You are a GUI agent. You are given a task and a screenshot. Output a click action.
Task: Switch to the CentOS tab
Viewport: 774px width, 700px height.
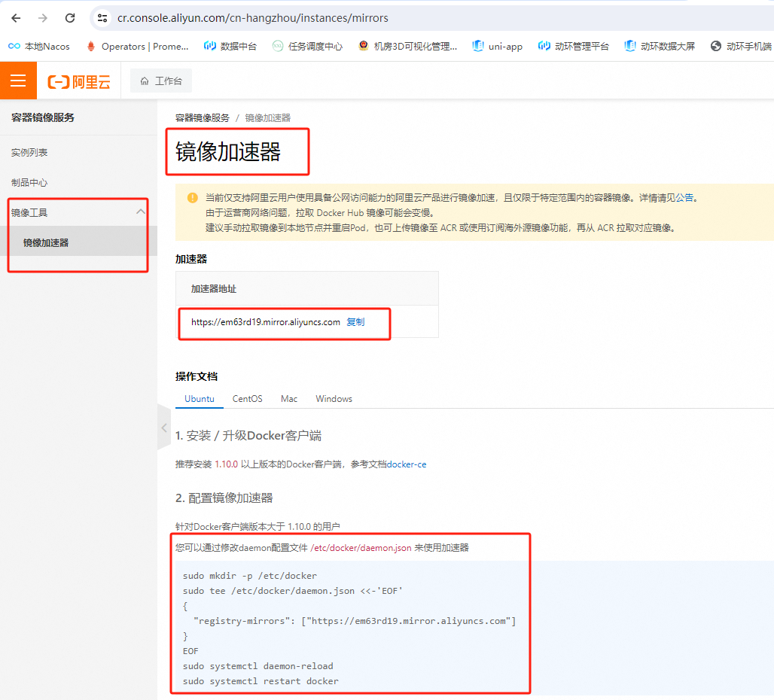pos(247,399)
